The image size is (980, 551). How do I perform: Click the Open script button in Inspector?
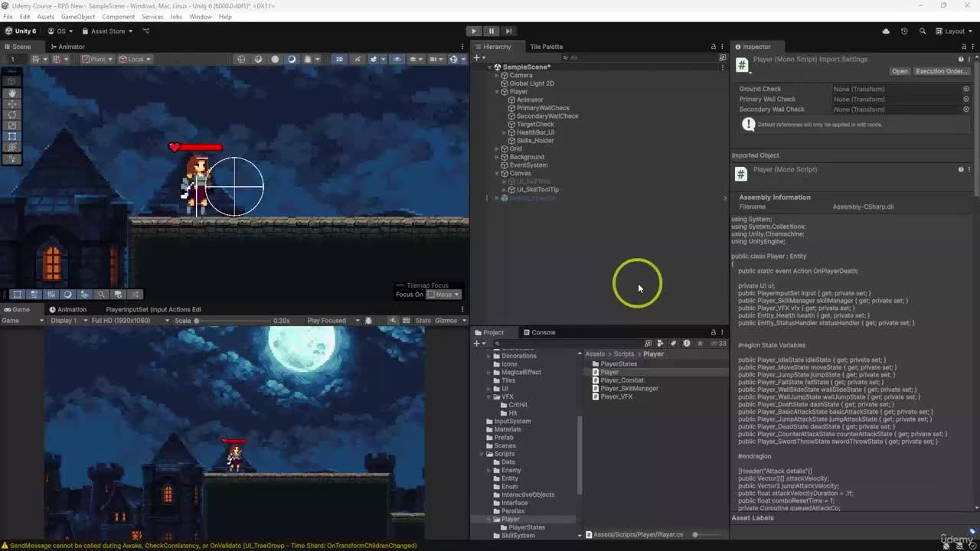[900, 71]
